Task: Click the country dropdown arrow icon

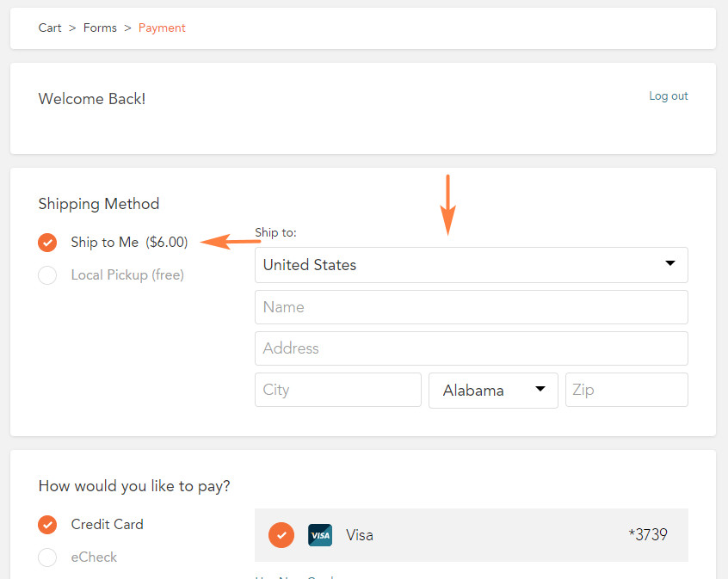Action: coord(670,263)
